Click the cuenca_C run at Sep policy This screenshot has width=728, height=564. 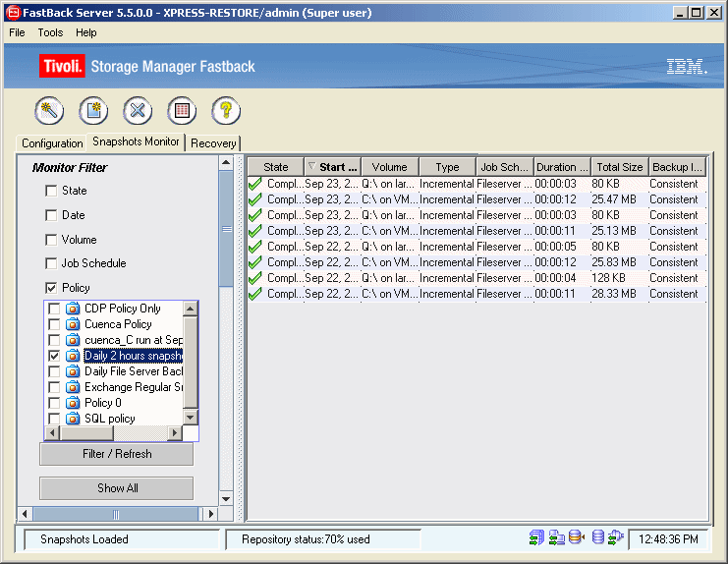[134, 340]
